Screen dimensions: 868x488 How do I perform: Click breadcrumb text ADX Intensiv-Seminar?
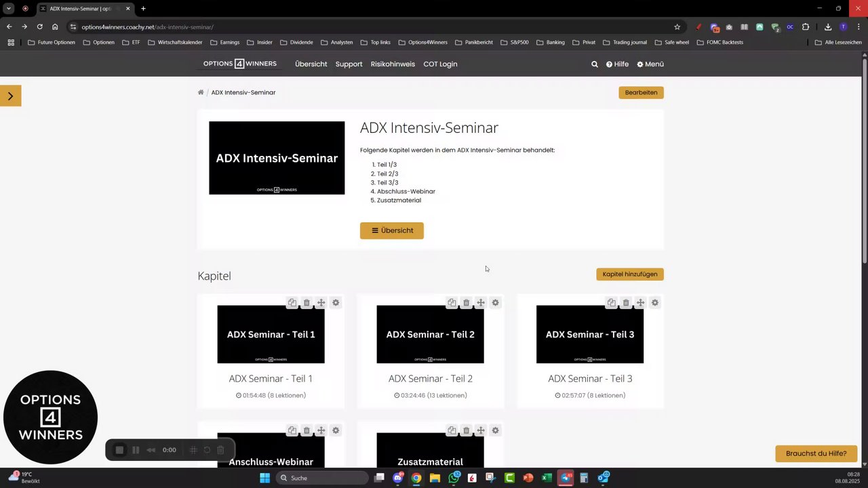point(243,92)
